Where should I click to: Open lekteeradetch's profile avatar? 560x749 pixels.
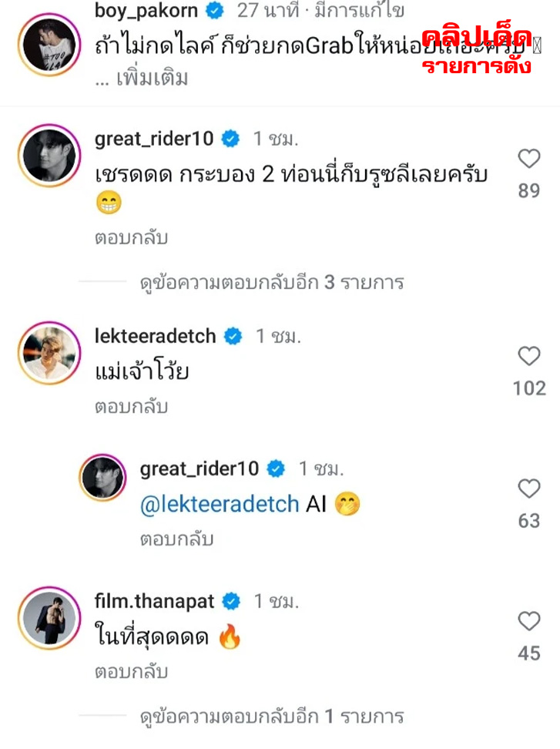click(49, 351)
